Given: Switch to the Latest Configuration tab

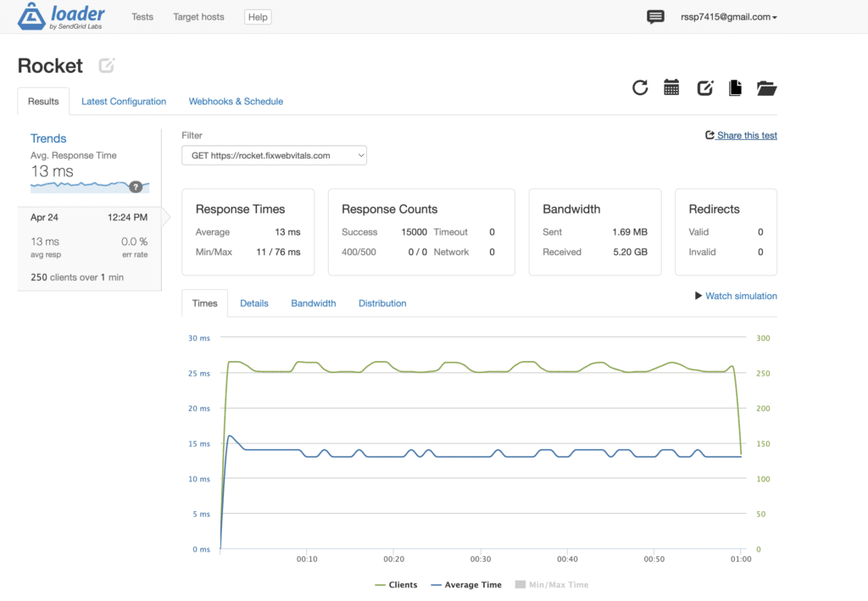Looking at the screenshot, I should 124,101.
